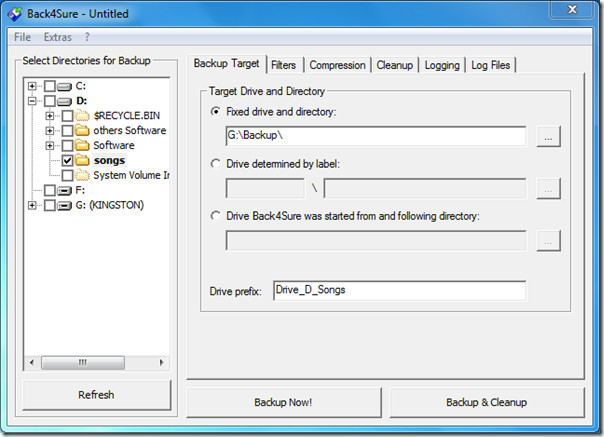Click the started-from directory field
604x437 pixels.
[376, 241]
